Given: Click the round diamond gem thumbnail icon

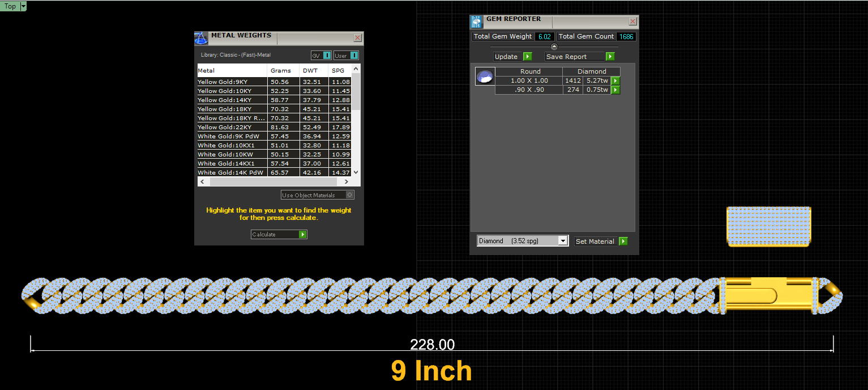Looking at the screenshot, I should coord(485,76).
